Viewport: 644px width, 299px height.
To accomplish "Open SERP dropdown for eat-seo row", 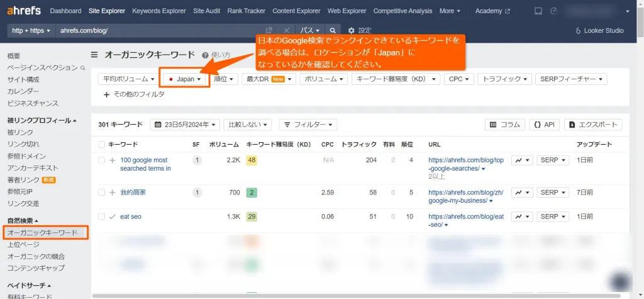I will [553, 217].
